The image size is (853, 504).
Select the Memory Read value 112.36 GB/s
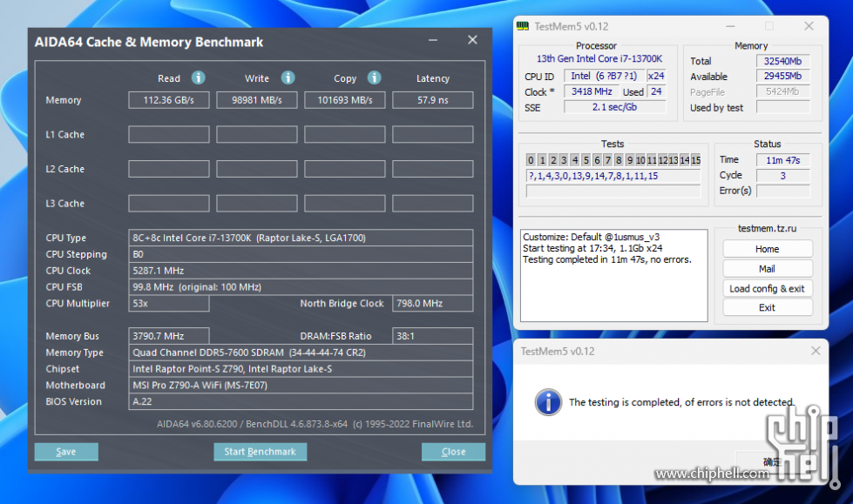pos(169,100)
